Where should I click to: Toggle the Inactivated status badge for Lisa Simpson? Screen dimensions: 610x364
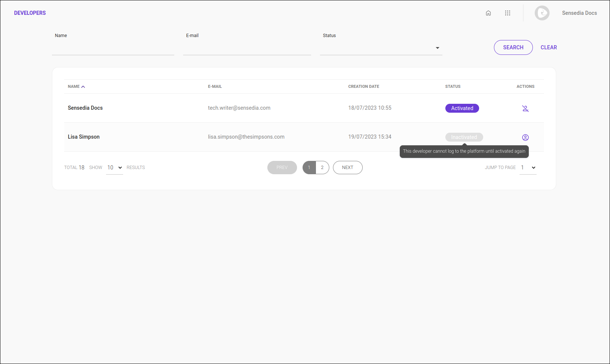[x=464, y=137]
